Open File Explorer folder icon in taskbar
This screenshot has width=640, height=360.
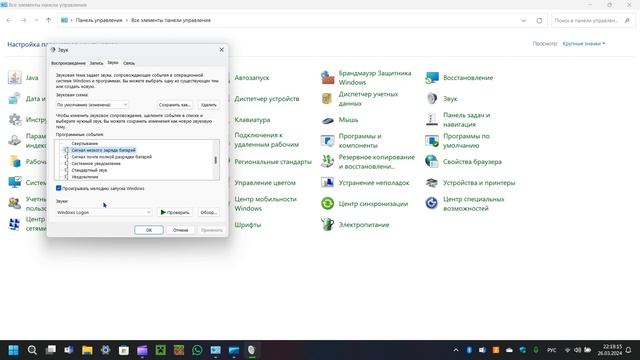pyautogui.click(x=87, y=350)
